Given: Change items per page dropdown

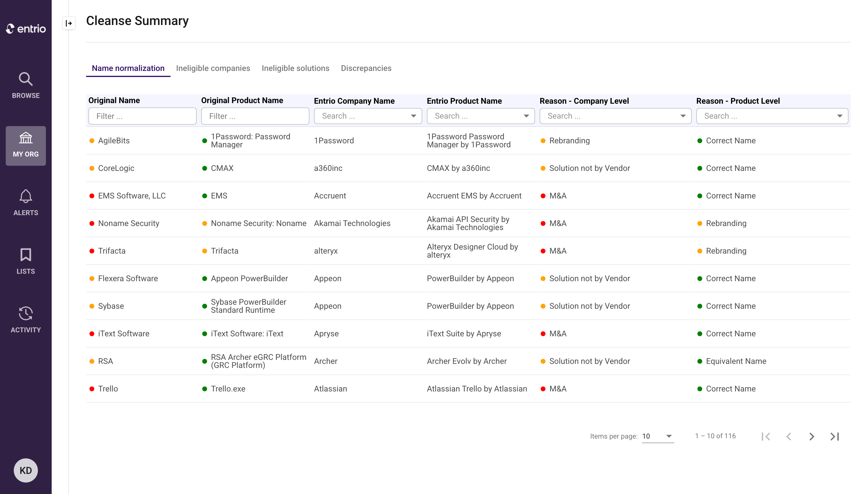Looking at the screenshot, I should 658,436.
